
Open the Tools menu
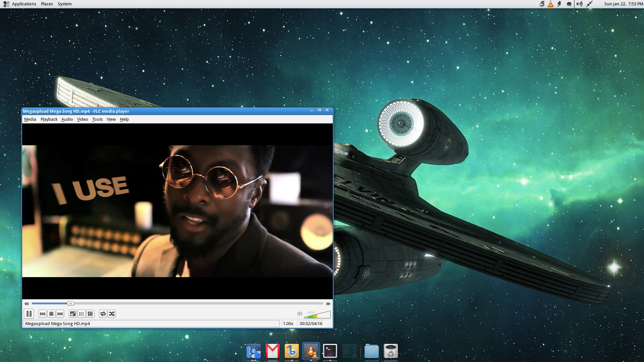click(97, 119)
